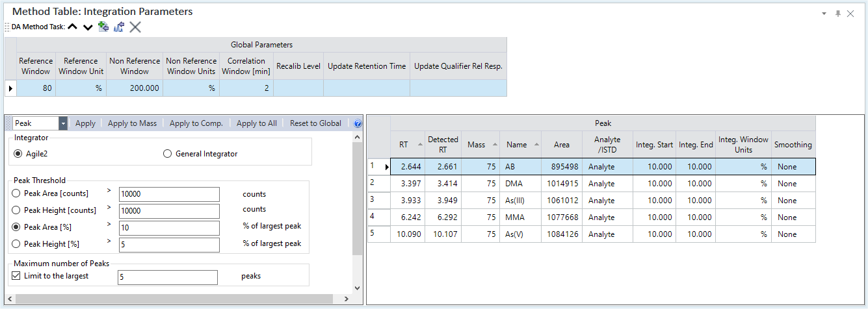Screen dimensions: 868x309
Task: Open the pane options dropdown arrow at top right
Action: pos(824,13)
